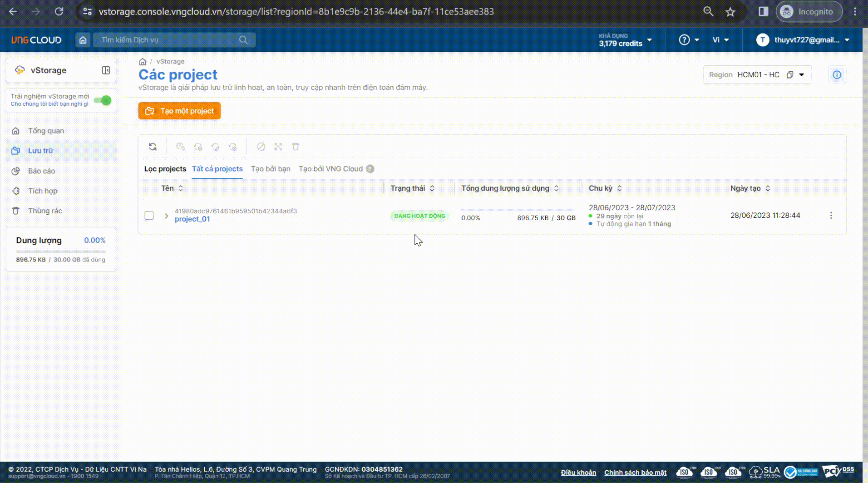Viewport: 868px width, 483px height.
Task: Switch to the Tạo bởi bạn tab
Action: coord(271,169)
